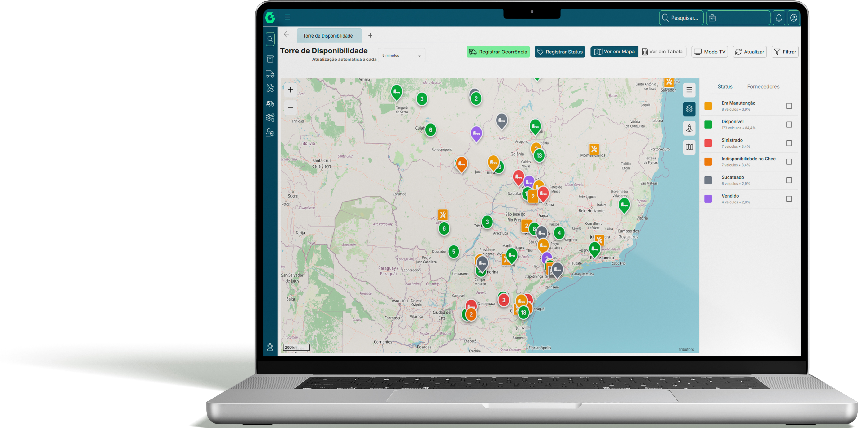This screenshot has height=438, width=868.
Task: Expand the 5 minutos refresh dropdown
Action: pyautogui.click(x=401, y=56)
